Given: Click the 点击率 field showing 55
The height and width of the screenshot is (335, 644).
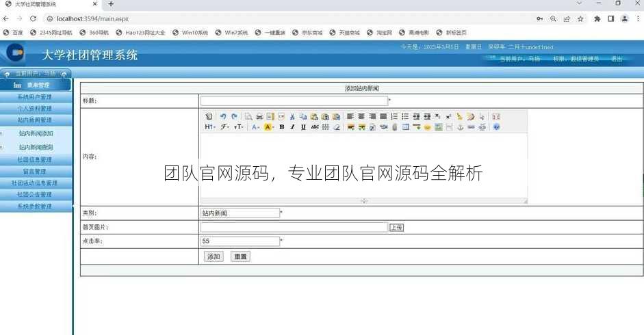Looking at the screenshot, I should pyautogui.click(x=240, y=241).
